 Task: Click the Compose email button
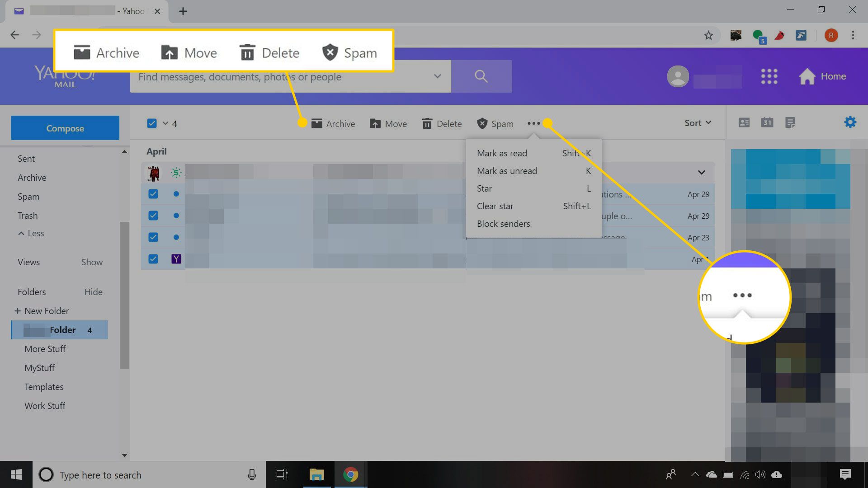(x=64, y=127)
